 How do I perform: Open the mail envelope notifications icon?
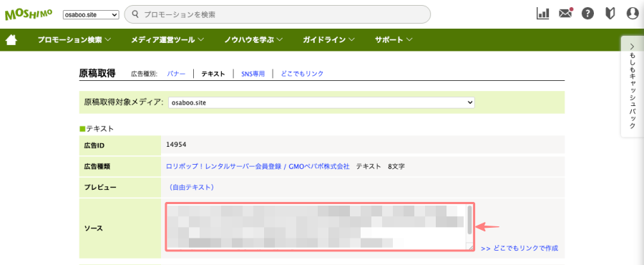(x=565, y=14)
